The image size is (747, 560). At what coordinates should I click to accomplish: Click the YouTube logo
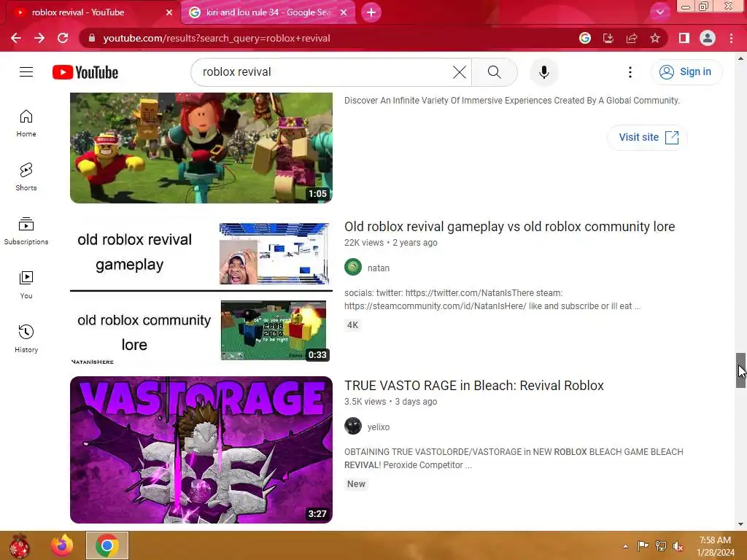(85, 72)
